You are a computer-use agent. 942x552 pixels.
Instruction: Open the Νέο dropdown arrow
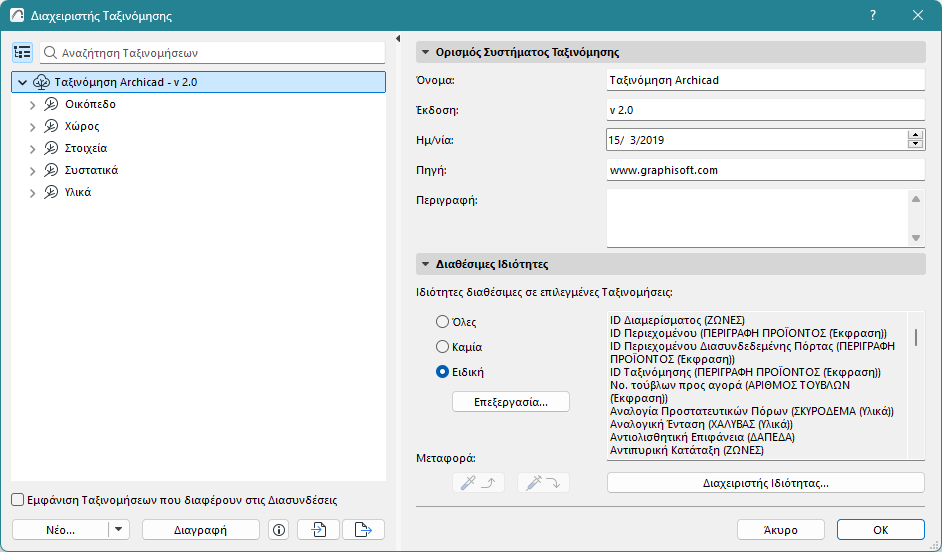click(118, 530)
